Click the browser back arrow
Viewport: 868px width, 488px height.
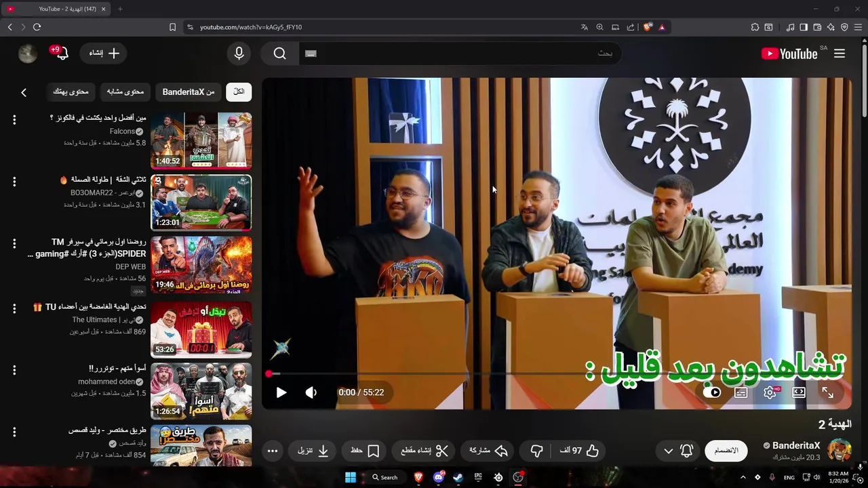point(9,27)
